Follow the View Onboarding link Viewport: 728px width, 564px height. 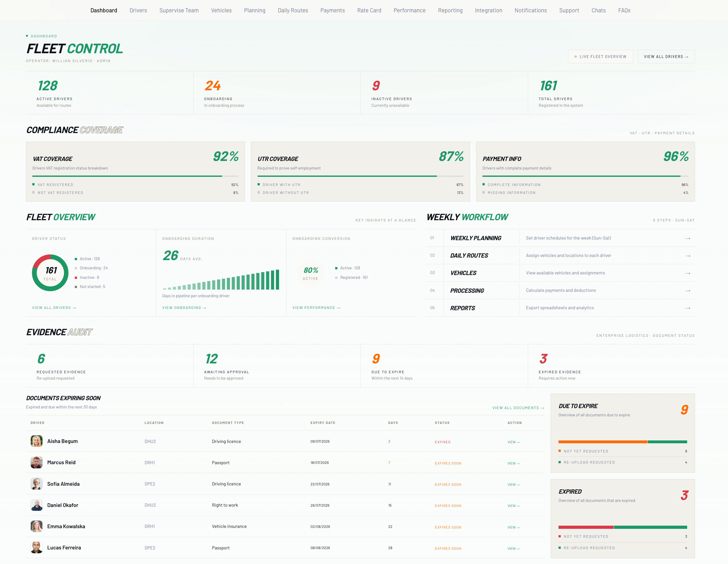point(184,308)
